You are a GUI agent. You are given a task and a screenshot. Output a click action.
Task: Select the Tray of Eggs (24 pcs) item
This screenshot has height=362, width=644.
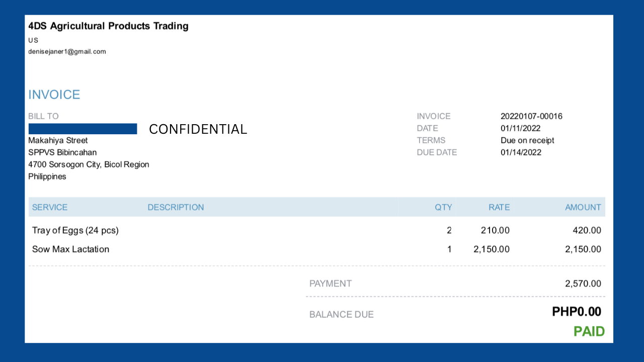[75, 230]
